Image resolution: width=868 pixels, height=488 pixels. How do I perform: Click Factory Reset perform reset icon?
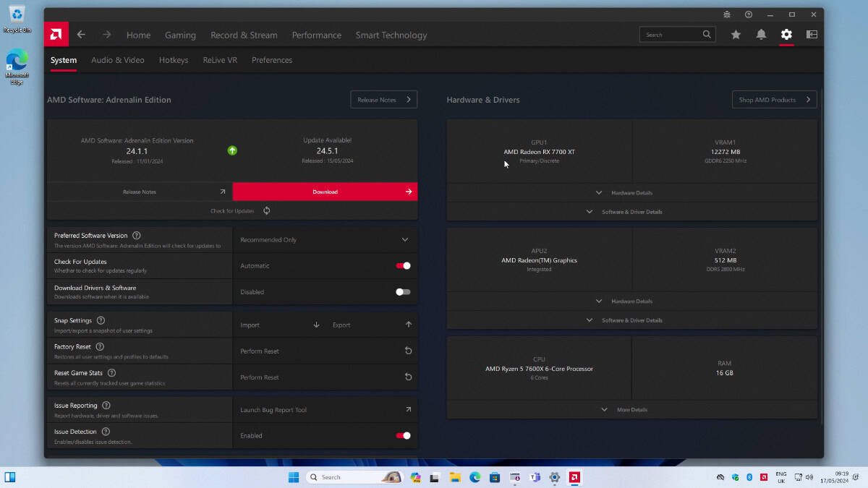point(408,351)
